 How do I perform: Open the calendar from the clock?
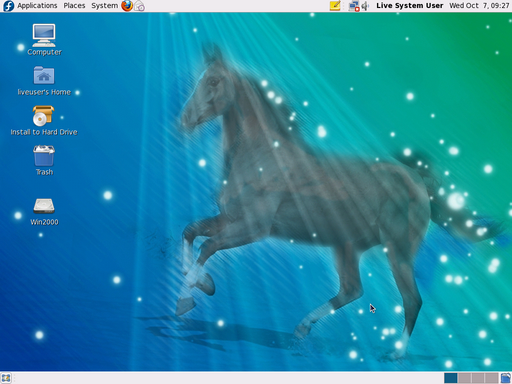479,6
